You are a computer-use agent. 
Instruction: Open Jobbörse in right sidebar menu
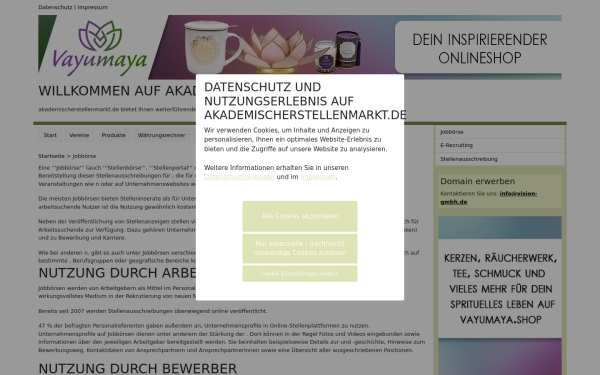pos(500,132)
